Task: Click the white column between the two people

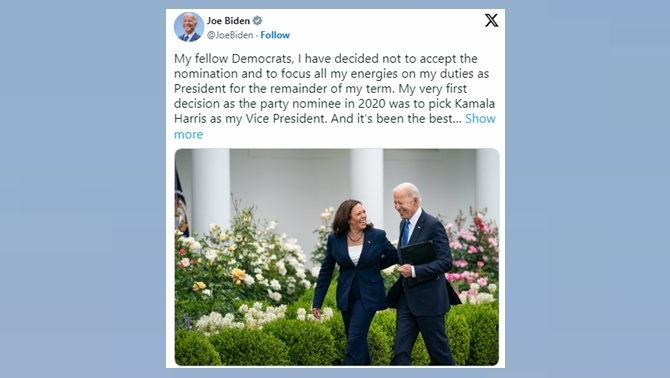Action: pyautogui.click(x=366, y=182)
